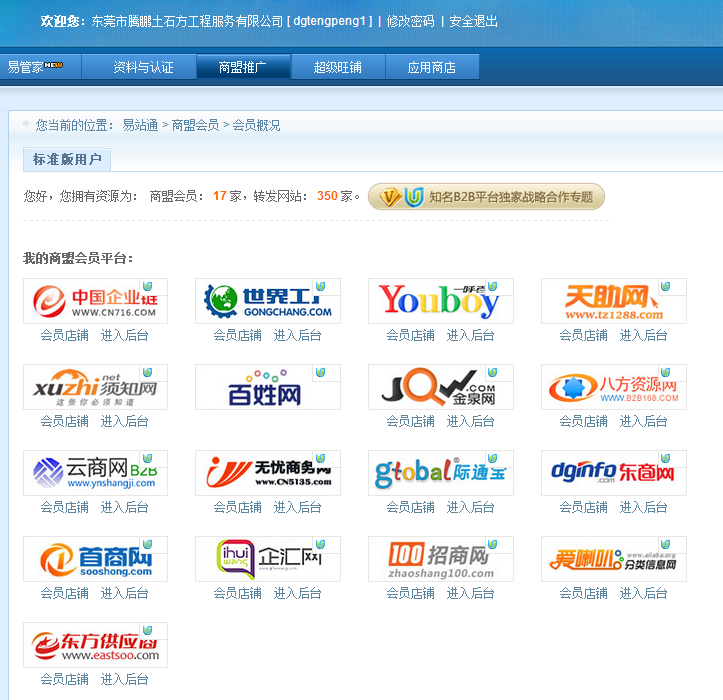Click the 东方供应商 eastsoo logo

95,645
